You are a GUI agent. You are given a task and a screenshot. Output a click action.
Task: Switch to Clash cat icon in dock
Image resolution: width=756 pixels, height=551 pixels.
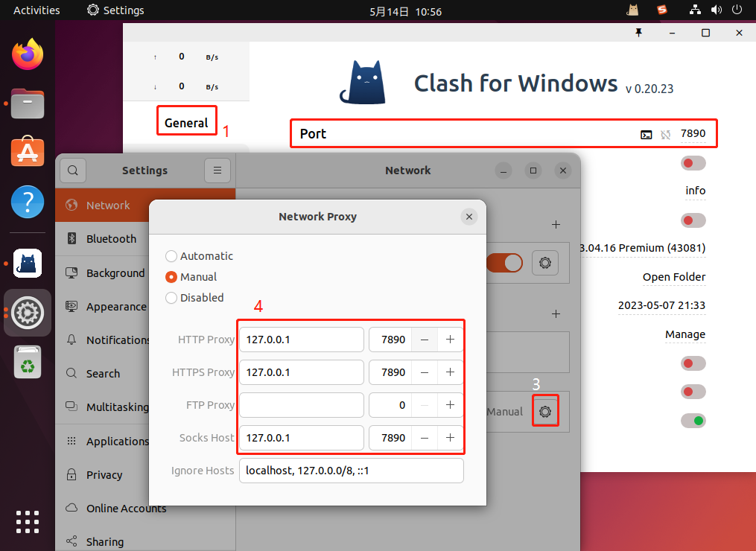click(28, 263)
